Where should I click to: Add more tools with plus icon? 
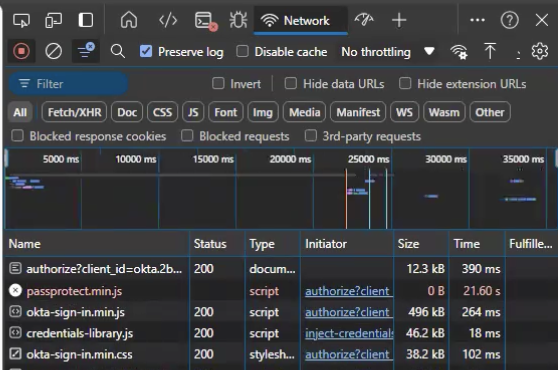coord(399,20)
